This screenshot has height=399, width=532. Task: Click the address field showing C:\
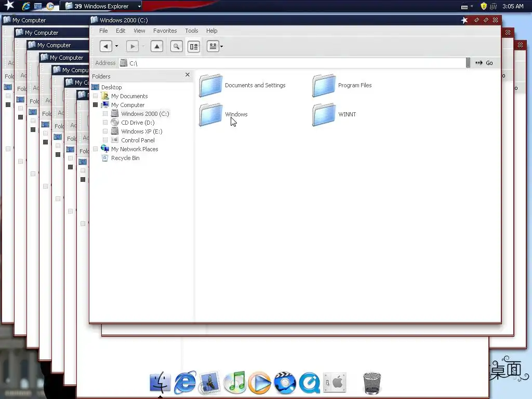click(293, 63)
